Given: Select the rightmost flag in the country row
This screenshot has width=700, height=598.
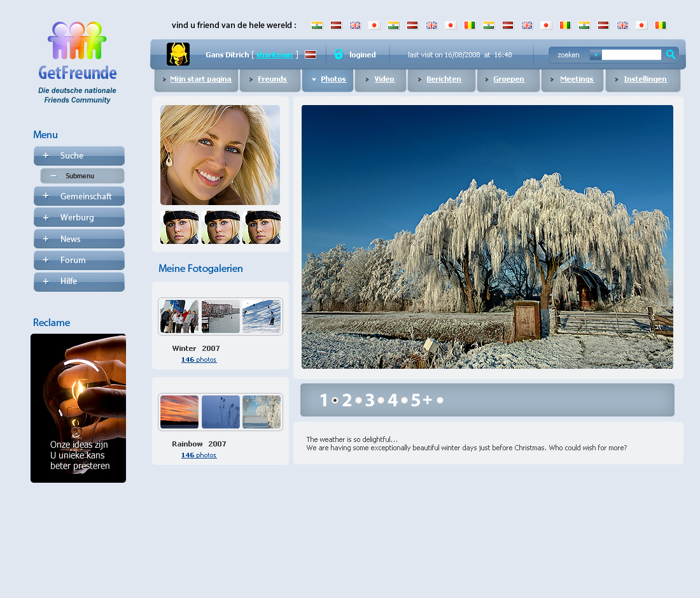Looking at the screenshot, I should (x=661, y=25).
